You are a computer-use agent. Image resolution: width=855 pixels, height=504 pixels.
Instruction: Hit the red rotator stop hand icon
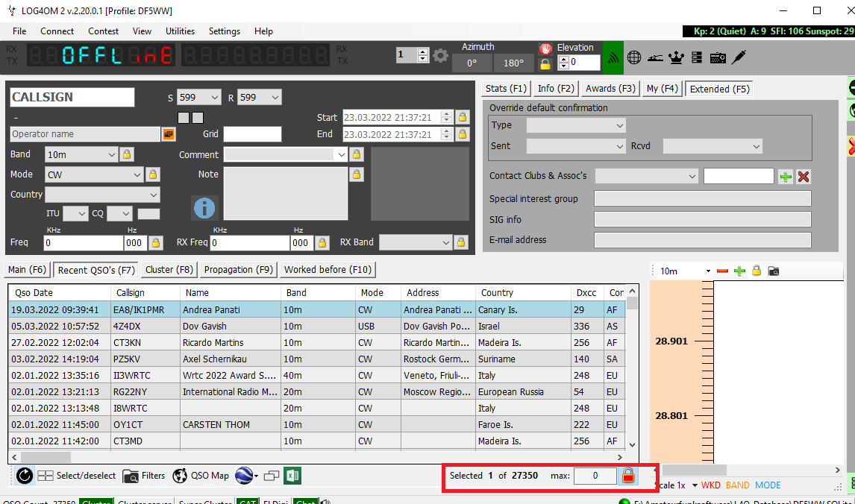coord(545,49)
